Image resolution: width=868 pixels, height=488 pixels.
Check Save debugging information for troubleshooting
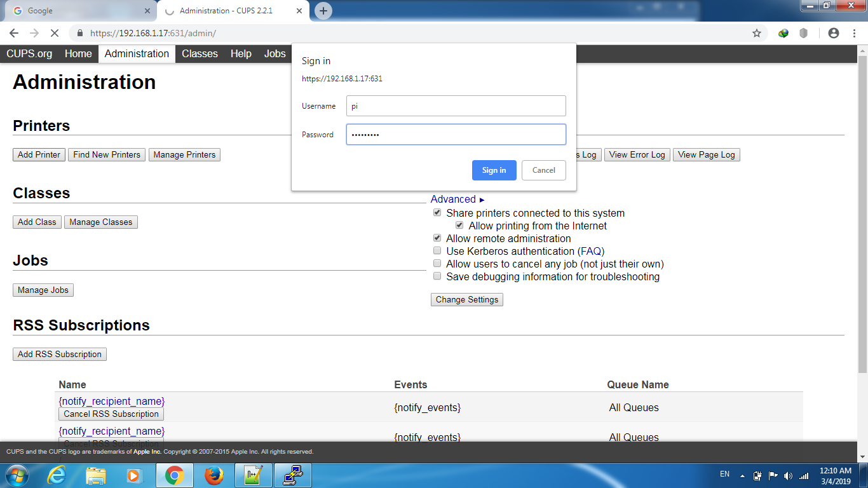tap(437, 276)
